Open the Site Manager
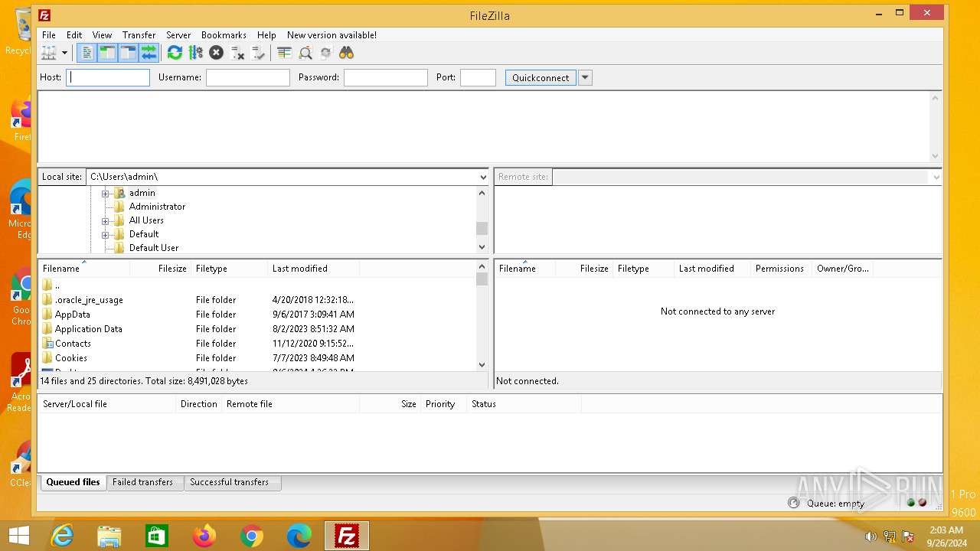 [x=49, y=53]
